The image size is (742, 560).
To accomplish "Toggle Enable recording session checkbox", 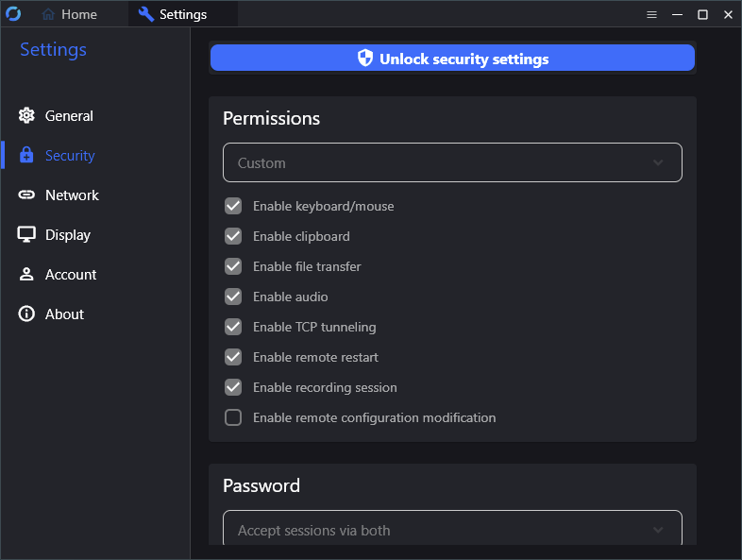I will 233,387.
